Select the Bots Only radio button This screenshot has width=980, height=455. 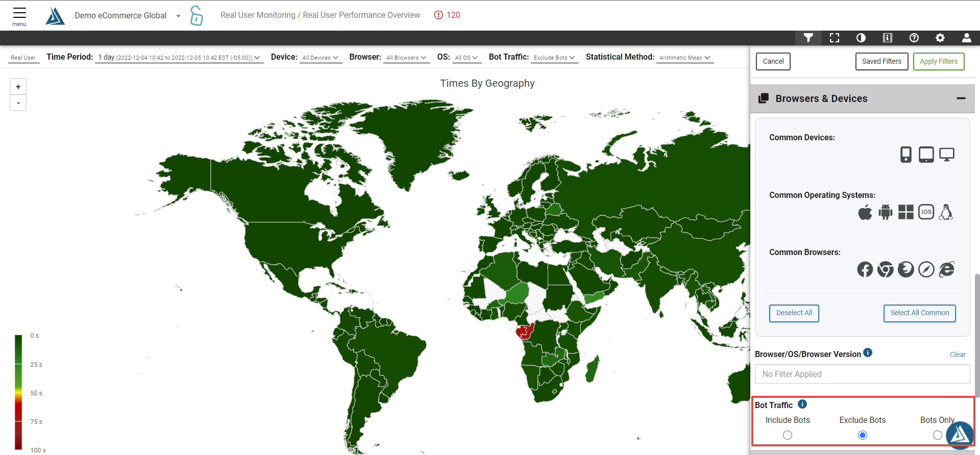pyautogui.click(x=938, y=435)
